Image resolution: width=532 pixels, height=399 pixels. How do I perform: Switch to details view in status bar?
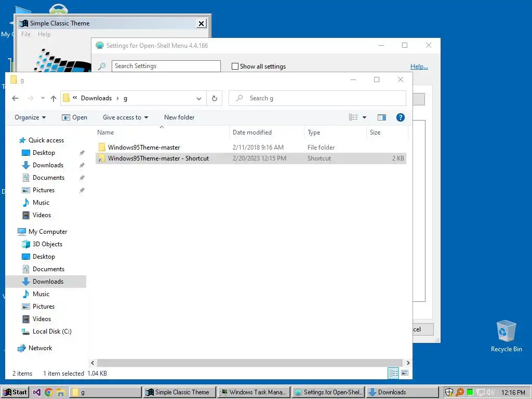(x=394, y=373)
